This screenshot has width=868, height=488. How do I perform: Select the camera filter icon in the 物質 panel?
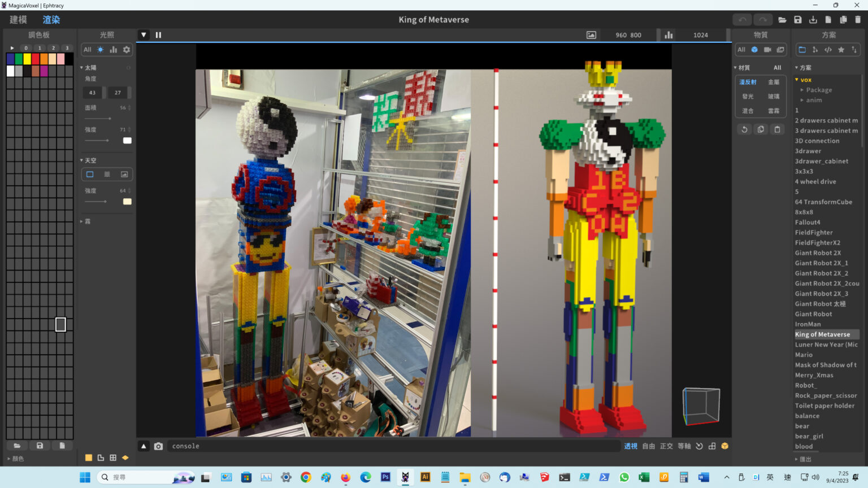pos(767,50)
